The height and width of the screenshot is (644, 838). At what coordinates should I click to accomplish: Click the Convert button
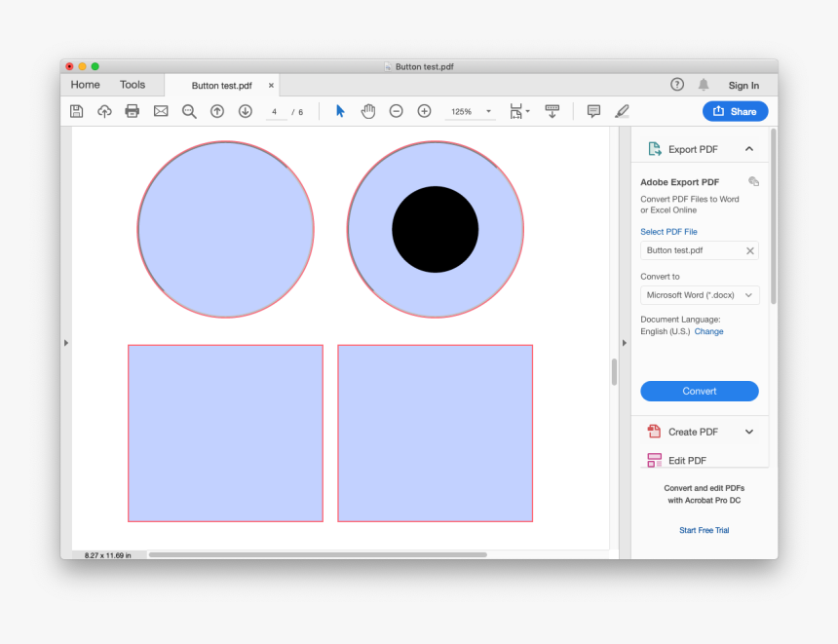699,391
